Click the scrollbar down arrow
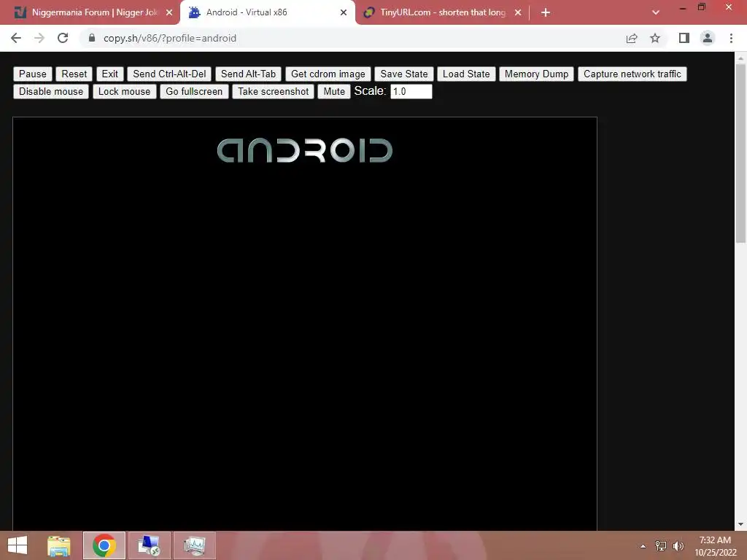The height and width of the screenshot is (560, 747). [x=740, y=524]
